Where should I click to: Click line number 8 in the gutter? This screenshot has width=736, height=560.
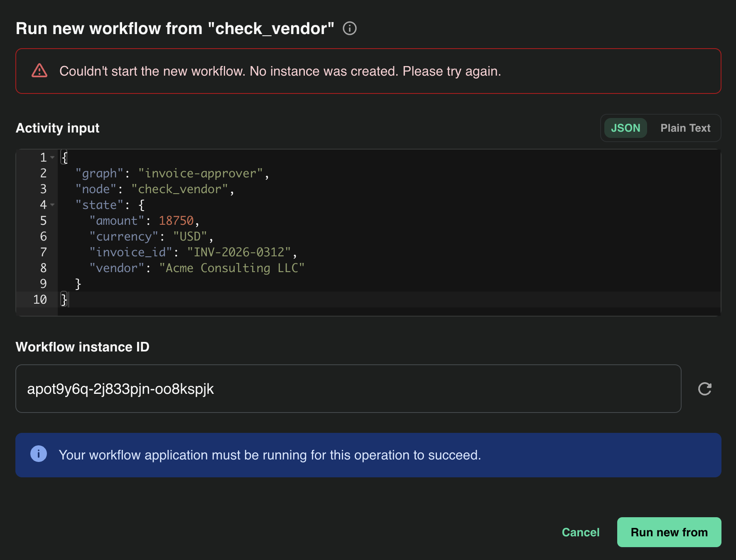click(43, 268)
